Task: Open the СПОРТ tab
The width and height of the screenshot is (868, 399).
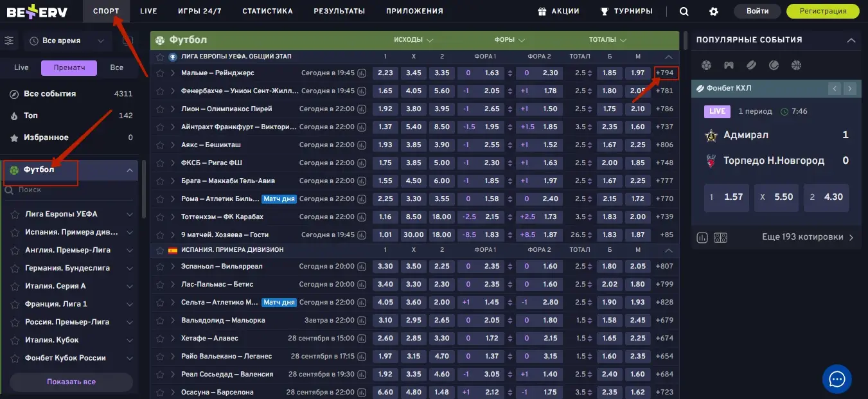Action: click(x=106, y=11)
